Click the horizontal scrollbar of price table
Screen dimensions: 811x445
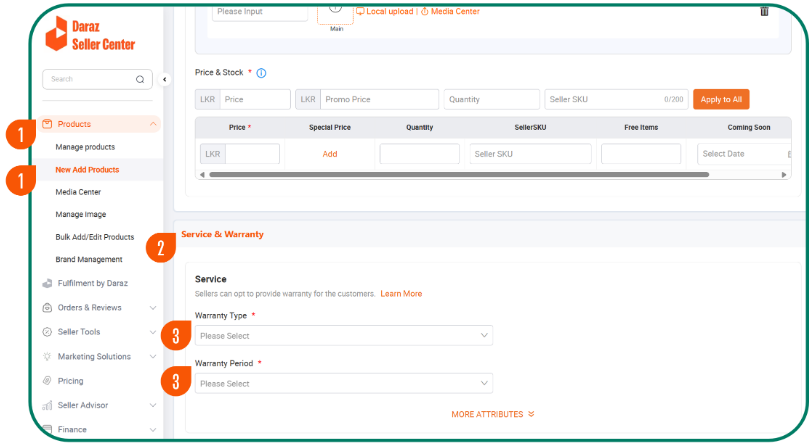pos(460,174)
